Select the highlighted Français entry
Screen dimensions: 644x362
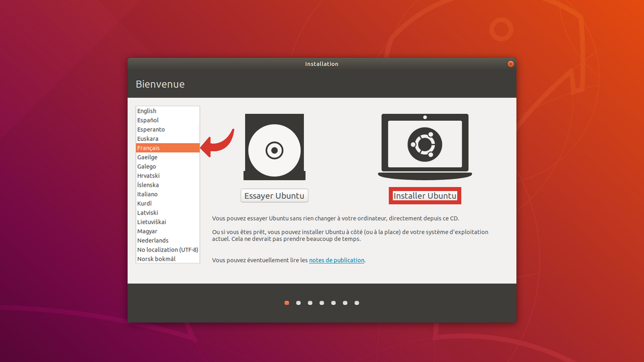(167, 148)
